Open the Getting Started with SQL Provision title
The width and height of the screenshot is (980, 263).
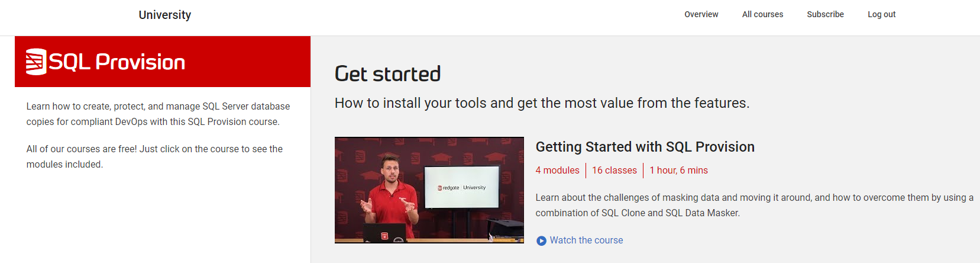(645, 147)
